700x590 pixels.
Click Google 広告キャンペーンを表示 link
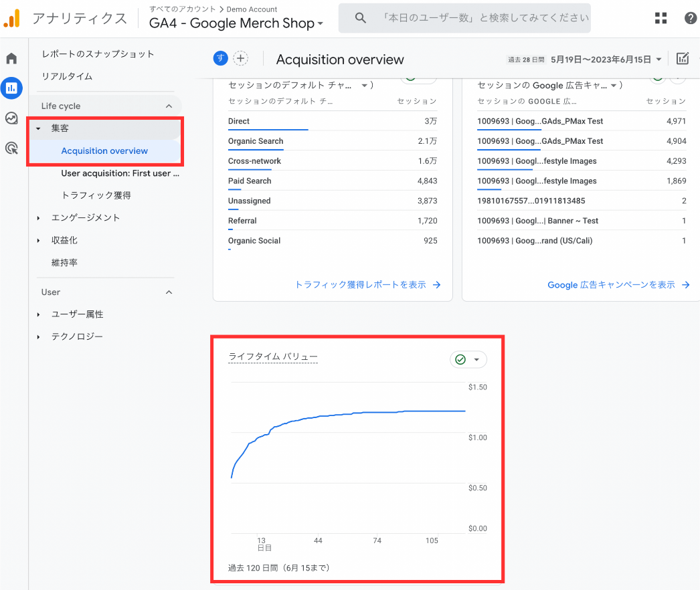click(611, 285)
